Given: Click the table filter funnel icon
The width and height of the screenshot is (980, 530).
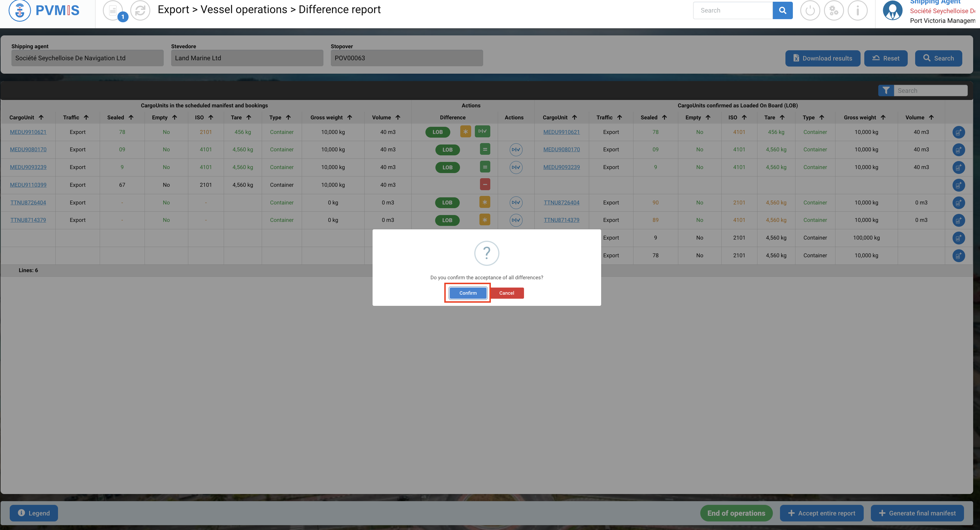Looking at the screenshot, I should (886, 91).
